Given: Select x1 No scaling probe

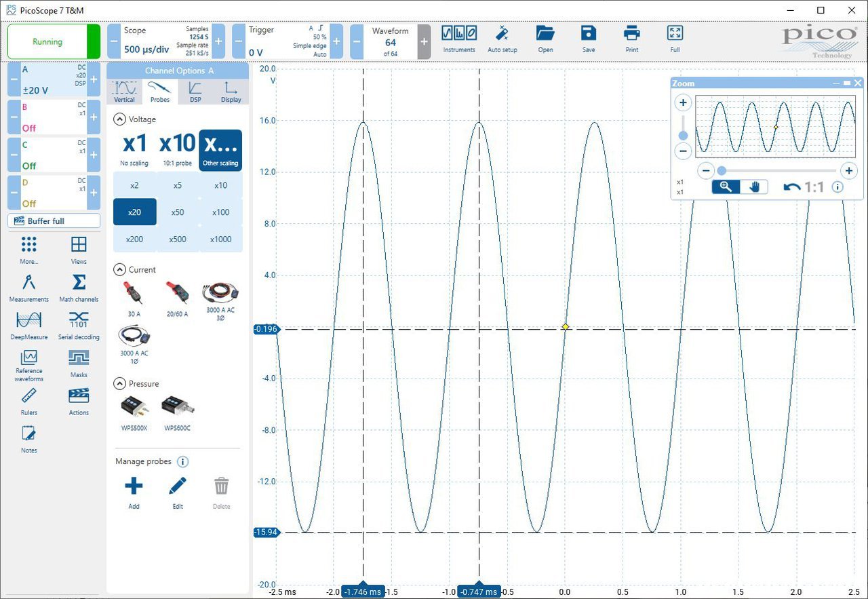Looking at the screenshot, I should click(x=134, y=149).
